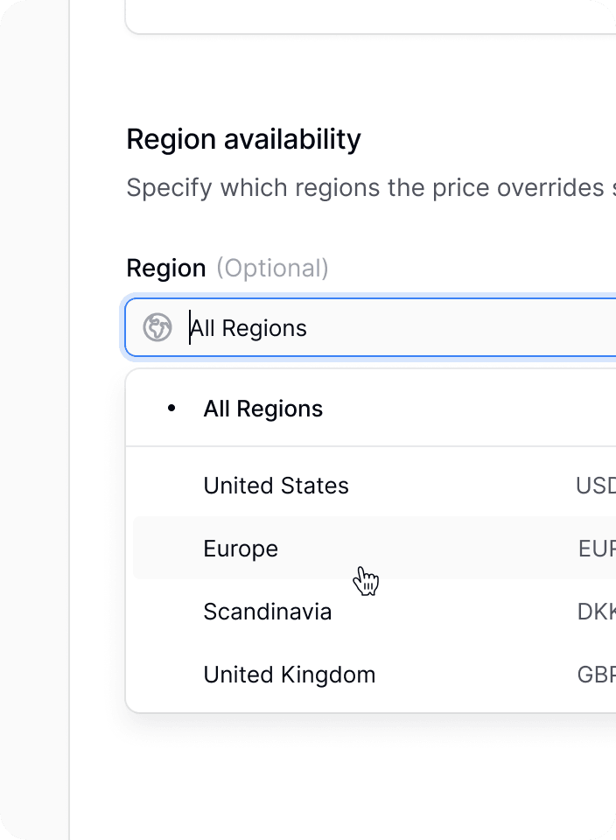Click the left sidebar area of the page
The image size is (616, 840).
[35, 420]
